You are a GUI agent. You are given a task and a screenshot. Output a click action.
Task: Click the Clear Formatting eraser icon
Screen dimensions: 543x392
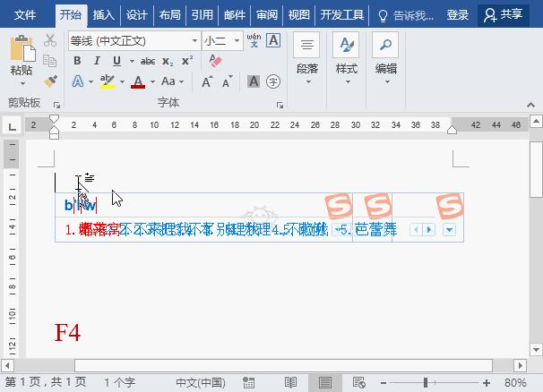coord(215,61)
